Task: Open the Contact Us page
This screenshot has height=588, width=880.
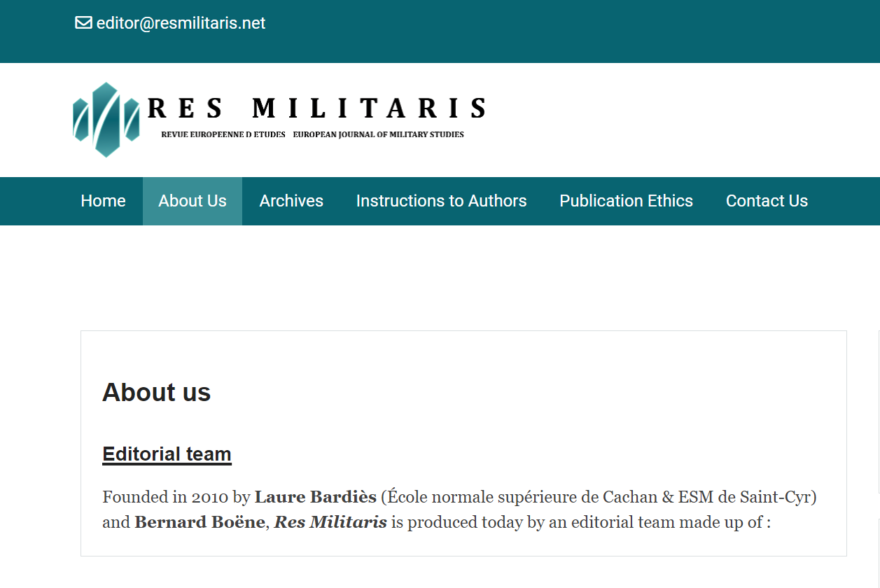Action: coord(767,201)
